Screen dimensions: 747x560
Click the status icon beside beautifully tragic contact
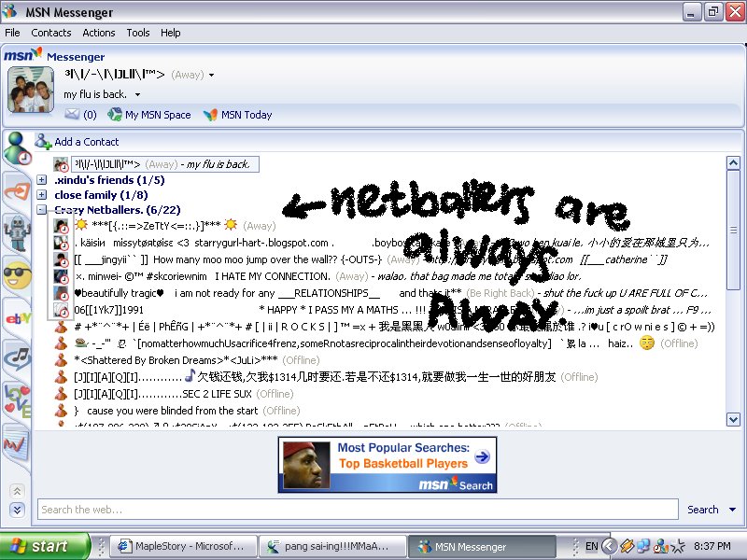[61, 293]
